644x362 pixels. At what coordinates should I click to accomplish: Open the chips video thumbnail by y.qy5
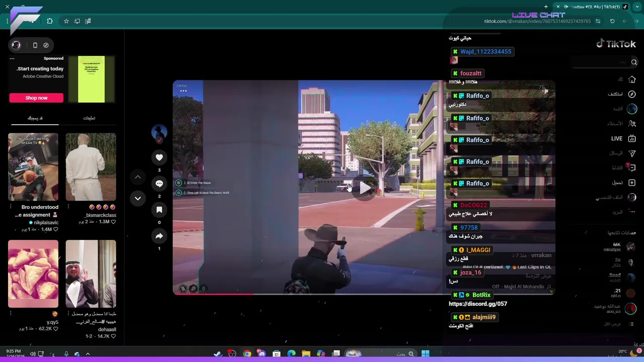(33, 274)
